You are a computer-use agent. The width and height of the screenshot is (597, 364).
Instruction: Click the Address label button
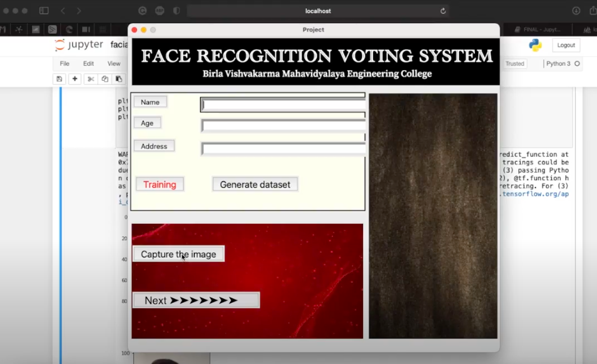(x=154, y=146)
